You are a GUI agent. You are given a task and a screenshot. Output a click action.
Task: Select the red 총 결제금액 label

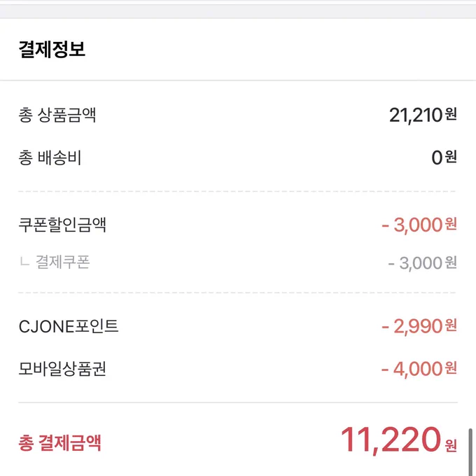(x=59, y=442)
